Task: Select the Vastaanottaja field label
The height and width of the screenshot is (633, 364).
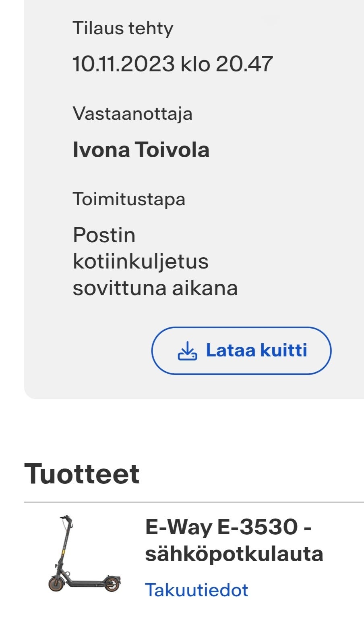Action: (x=133, y=114)
